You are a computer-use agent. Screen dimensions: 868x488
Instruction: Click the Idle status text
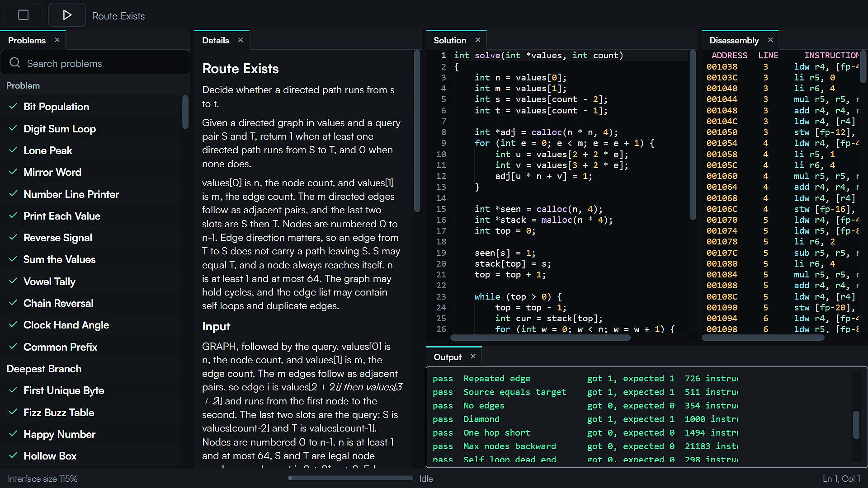(x=426, y=479)
